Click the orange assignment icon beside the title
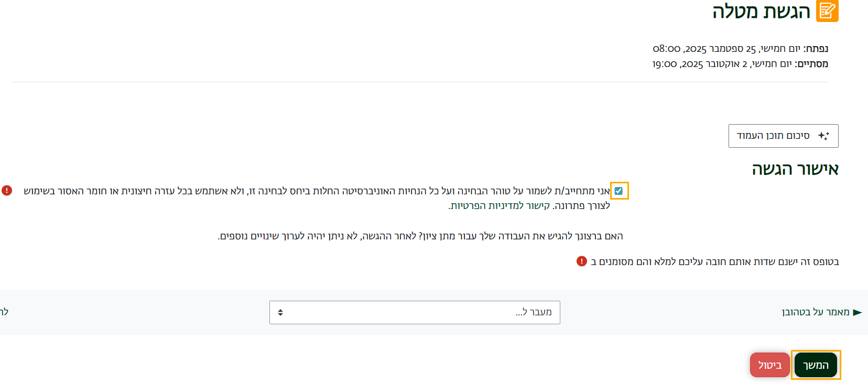868x384 pixels. pyautogui.click(x=827, y=11)
